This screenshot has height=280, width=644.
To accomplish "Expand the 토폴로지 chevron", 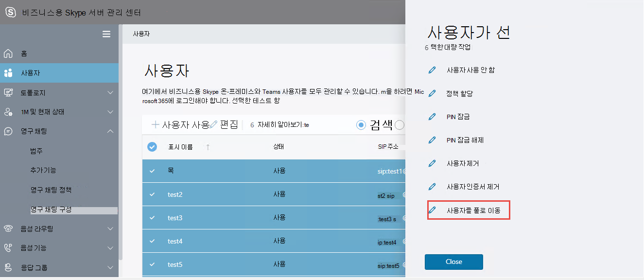I will coord(110,92).
